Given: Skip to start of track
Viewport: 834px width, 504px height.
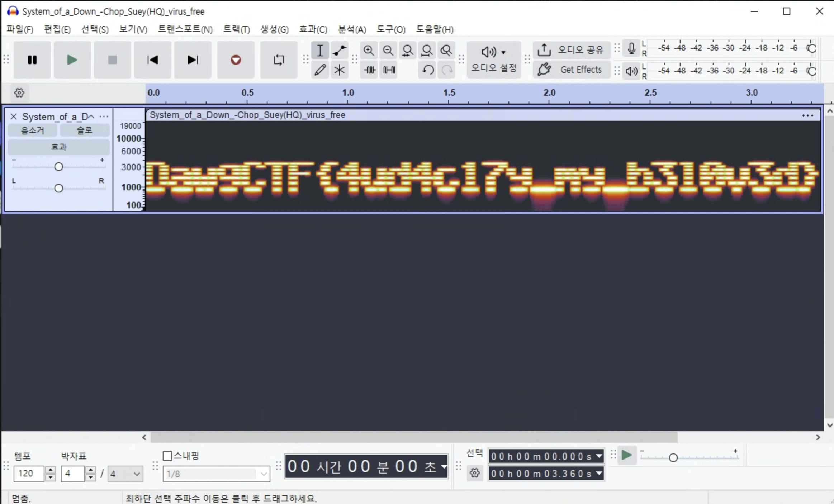Looking at the screenshot, I should (152, 60).
